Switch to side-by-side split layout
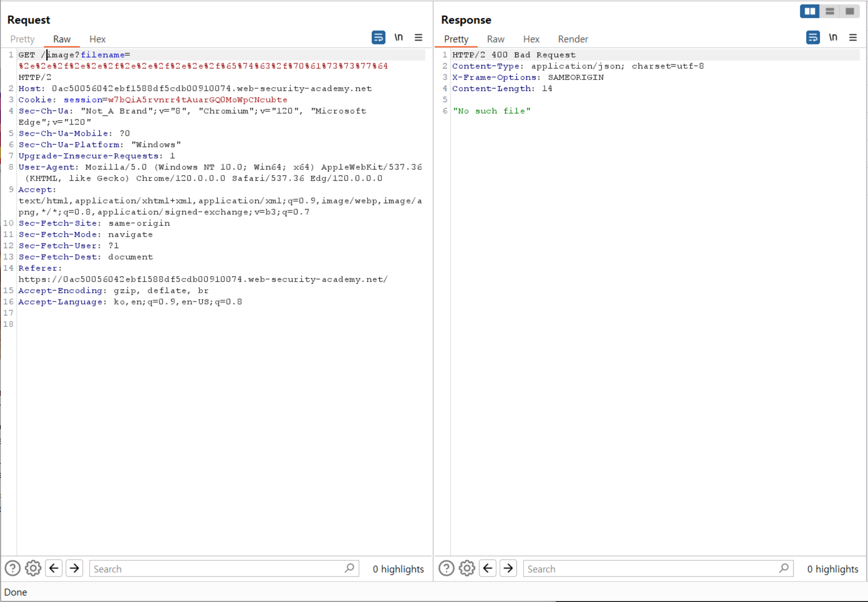Image resolution: width=868 pixels, height=602 pixels. 809,11
